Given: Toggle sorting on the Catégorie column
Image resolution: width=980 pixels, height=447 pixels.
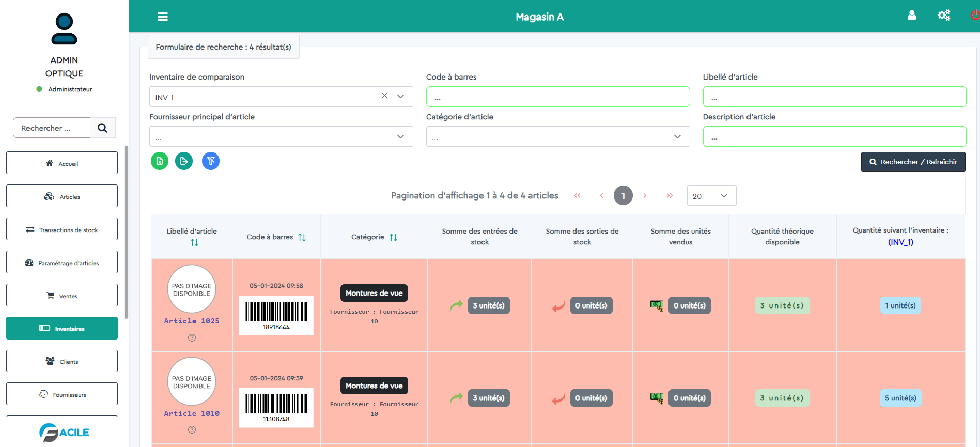Looking at the screenshot, I should point(394,237).
